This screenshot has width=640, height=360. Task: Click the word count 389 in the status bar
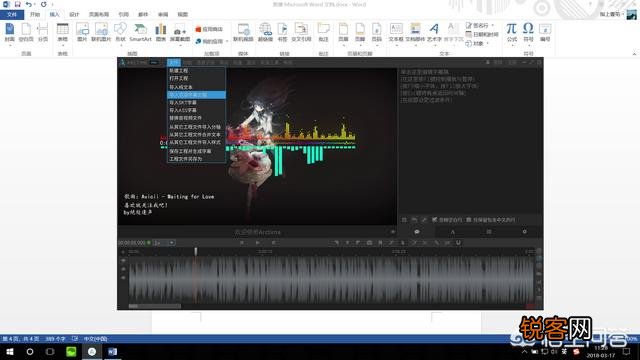click(55, 339)
